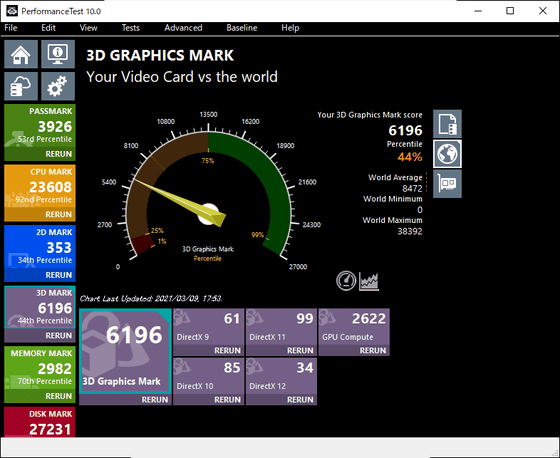
Task: Go to the Home dashboard icon
Action: point(21,54)
